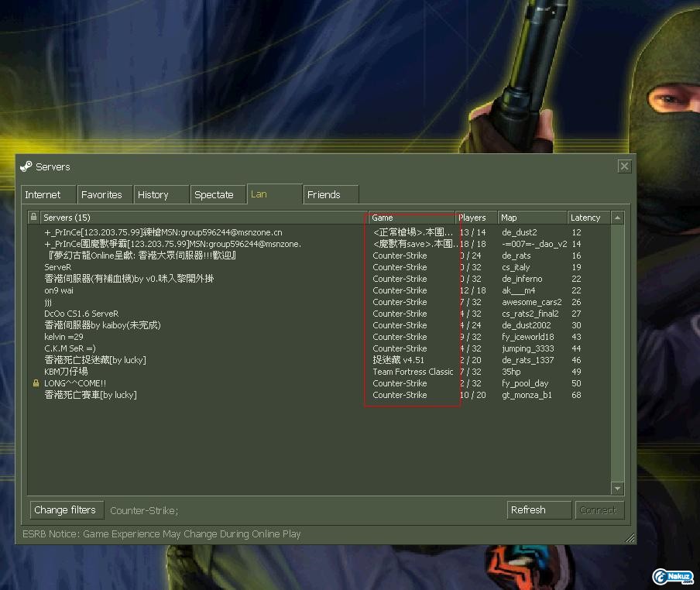Sort list by Servers (15) column
The height and width of the screenshot is (590, 700).
[204, 218]
